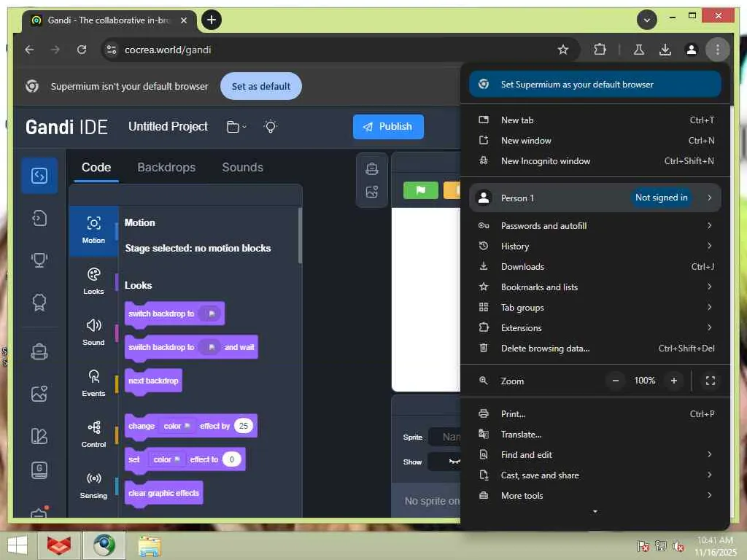Viewport: 747px width, 560px height.
Task: Click the Not signed in badge
Action: click(x=661, y=198)
